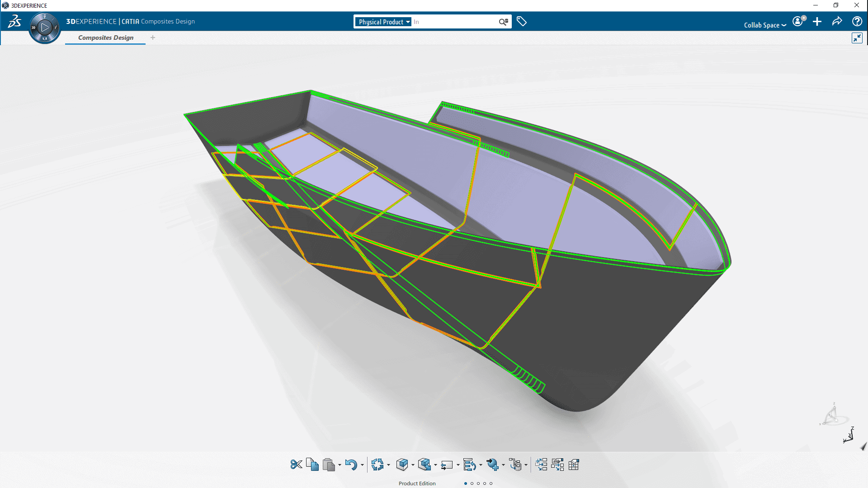
Task: Click the Add new tab button
Action: click(153, 38)
